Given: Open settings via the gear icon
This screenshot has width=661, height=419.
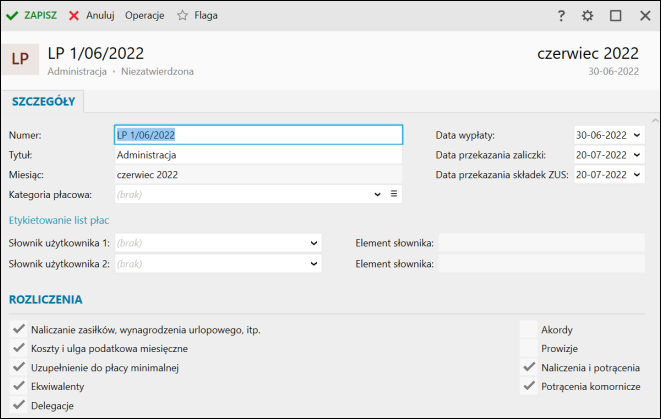Looking at the screenshot, I should (587, 16).
